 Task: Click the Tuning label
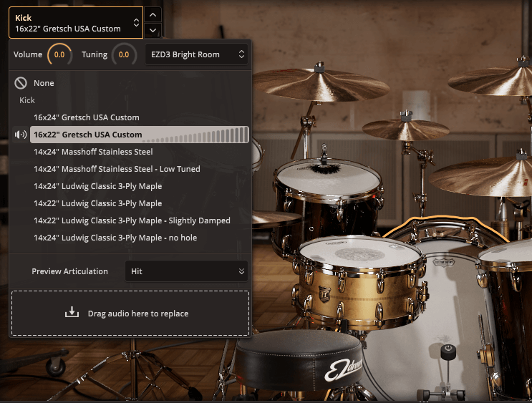95,54
